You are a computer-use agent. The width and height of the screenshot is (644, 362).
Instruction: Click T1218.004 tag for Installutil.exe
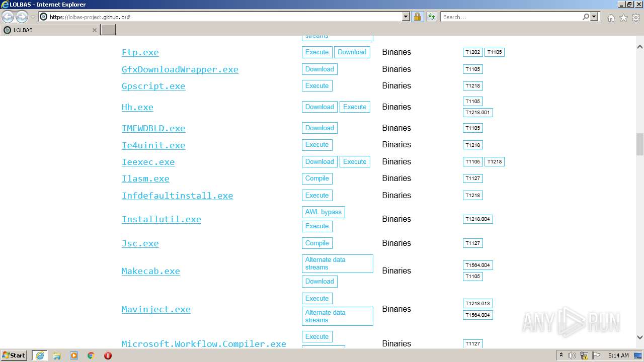(x=478, y=219)
